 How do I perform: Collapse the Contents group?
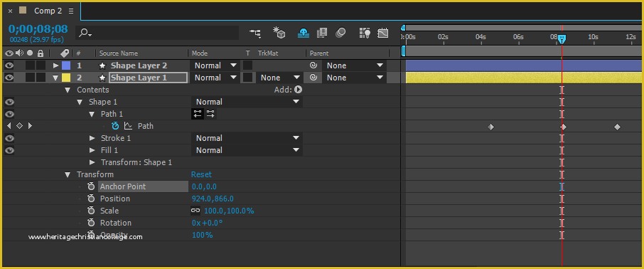(68, 90)
